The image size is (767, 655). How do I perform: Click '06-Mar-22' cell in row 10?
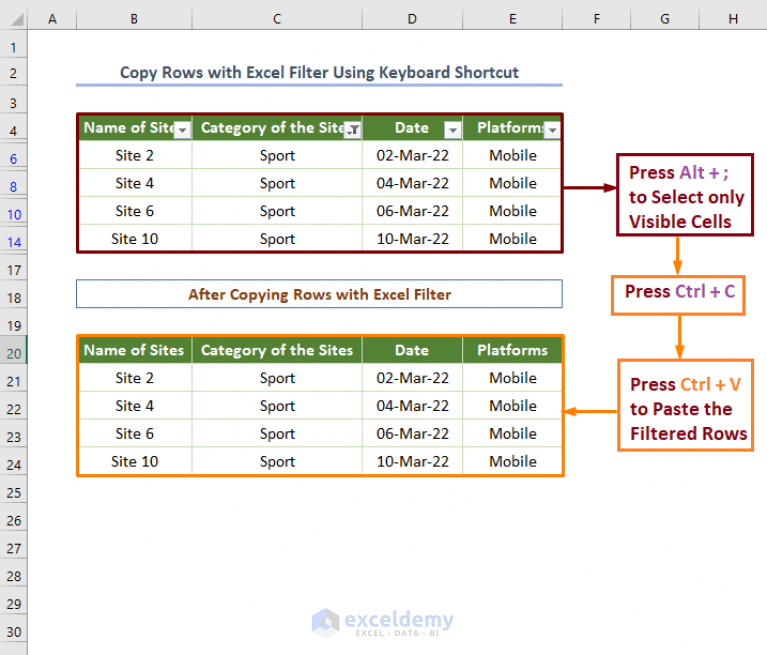click(412, 211)
